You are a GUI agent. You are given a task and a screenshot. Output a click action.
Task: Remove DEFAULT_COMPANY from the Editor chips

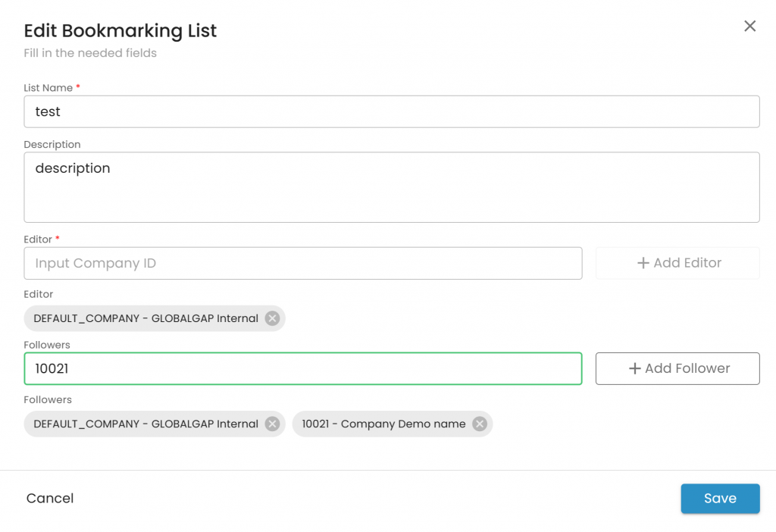pos(272,318)
